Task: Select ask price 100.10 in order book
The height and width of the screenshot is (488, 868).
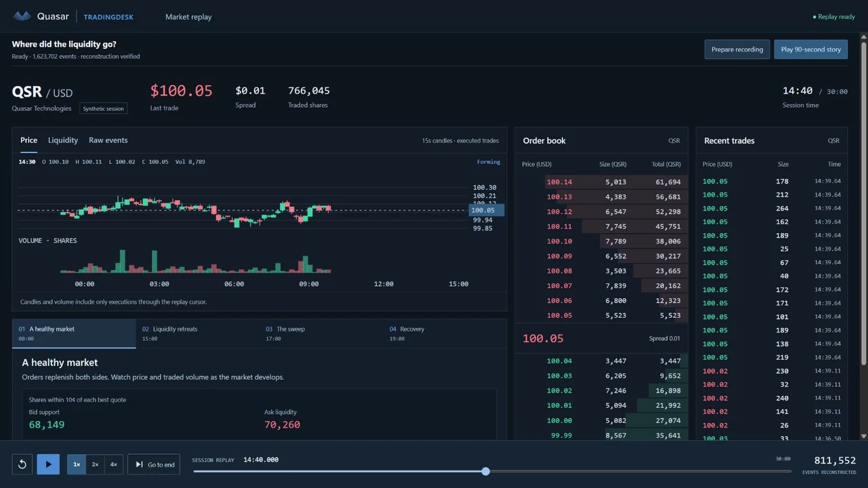Action: point(559,241)
